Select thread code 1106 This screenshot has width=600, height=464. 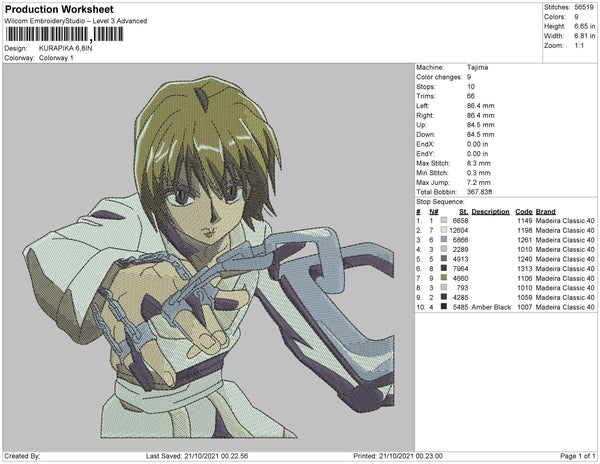[x=525, y=278]
